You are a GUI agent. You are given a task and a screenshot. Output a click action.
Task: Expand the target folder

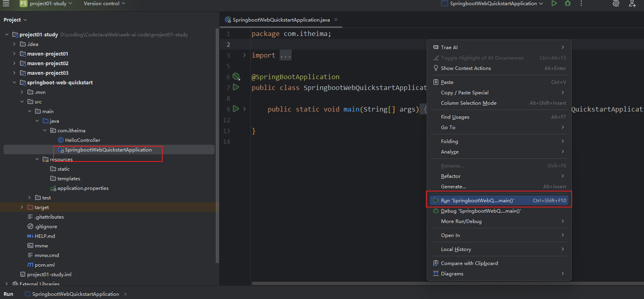[x=22, y=207]
